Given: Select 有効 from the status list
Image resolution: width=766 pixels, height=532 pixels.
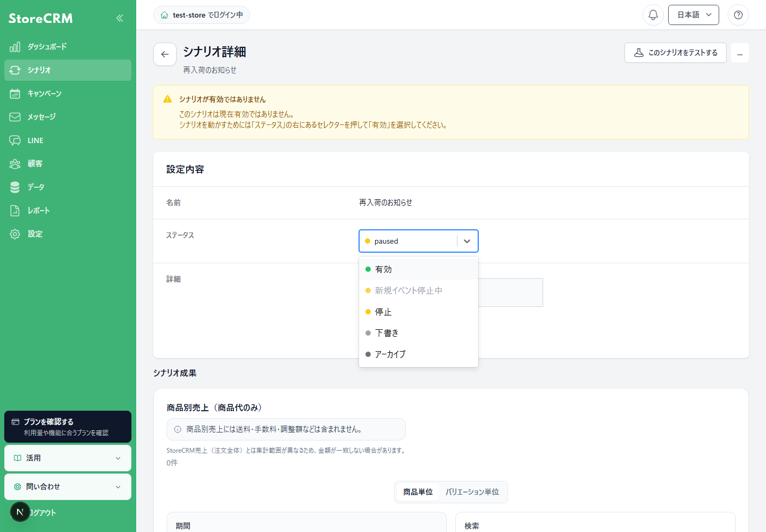Looking at the screenshot, I should [x=419, y=269].
